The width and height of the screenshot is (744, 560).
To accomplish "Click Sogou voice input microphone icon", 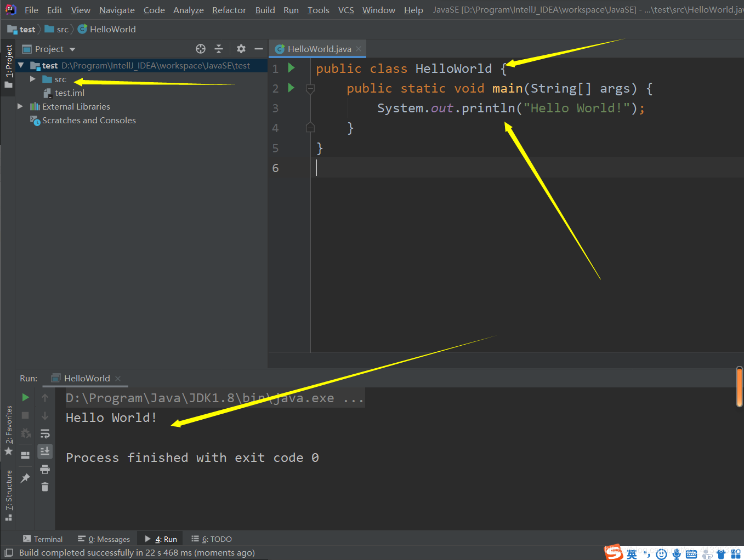I will pyautogui.click(x=677, y=555).
